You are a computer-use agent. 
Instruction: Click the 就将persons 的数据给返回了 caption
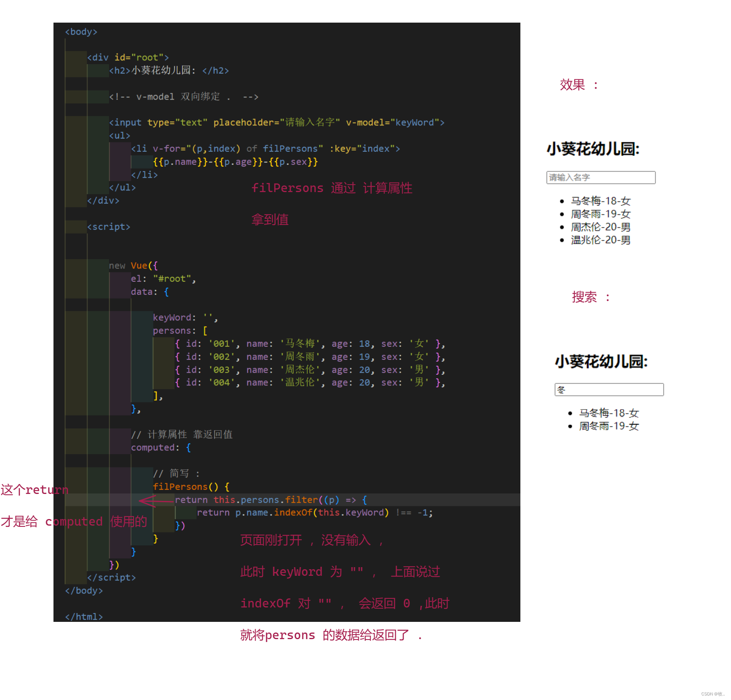(x=331, y=635)
